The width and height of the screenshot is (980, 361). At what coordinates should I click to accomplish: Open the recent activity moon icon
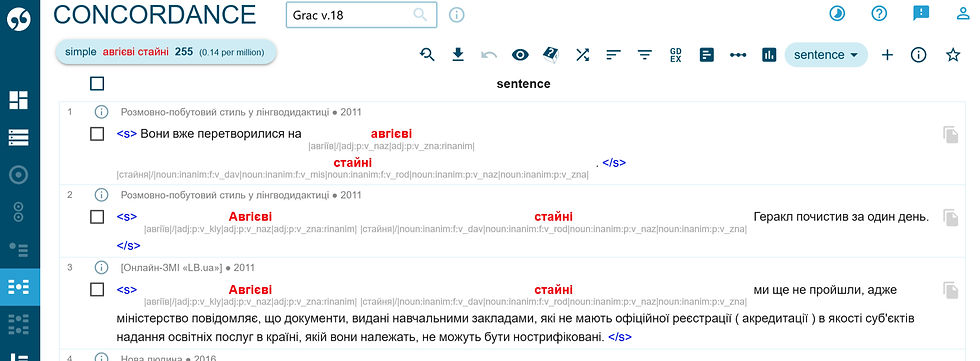pos(837,13)
